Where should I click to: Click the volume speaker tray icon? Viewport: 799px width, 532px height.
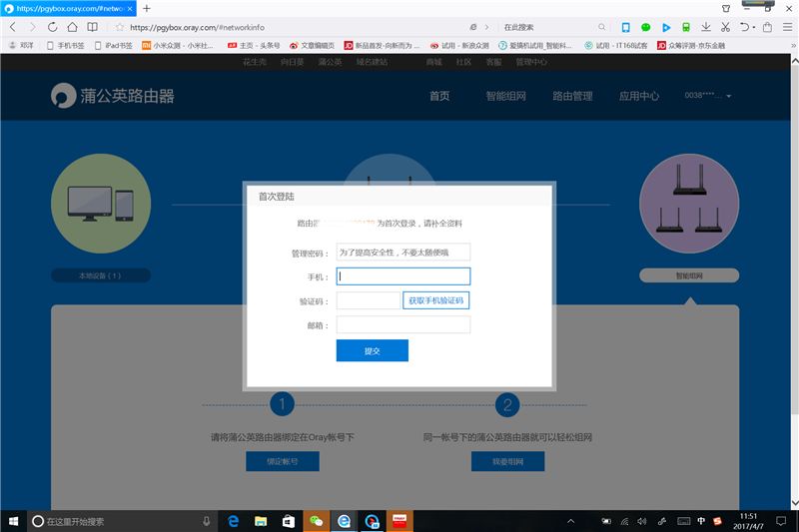tap(642, 521)
